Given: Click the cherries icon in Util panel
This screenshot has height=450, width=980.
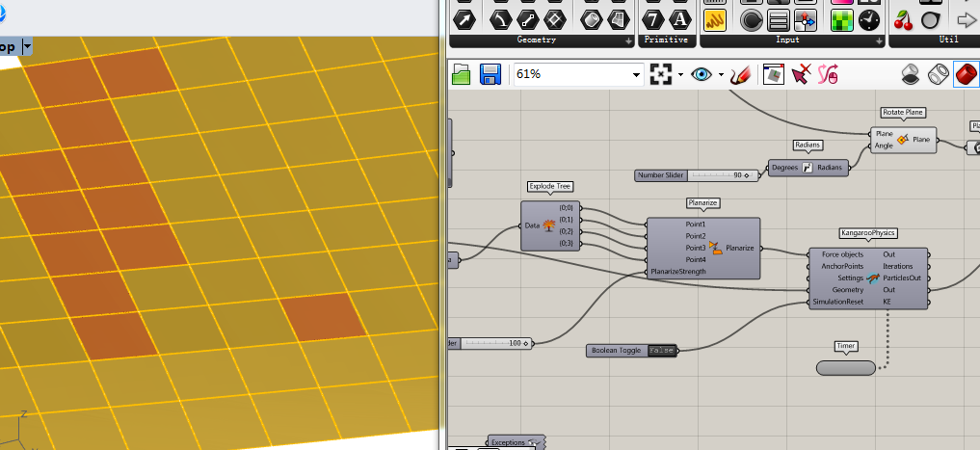Looking at the screenshot, I should [x=904, y=19].
